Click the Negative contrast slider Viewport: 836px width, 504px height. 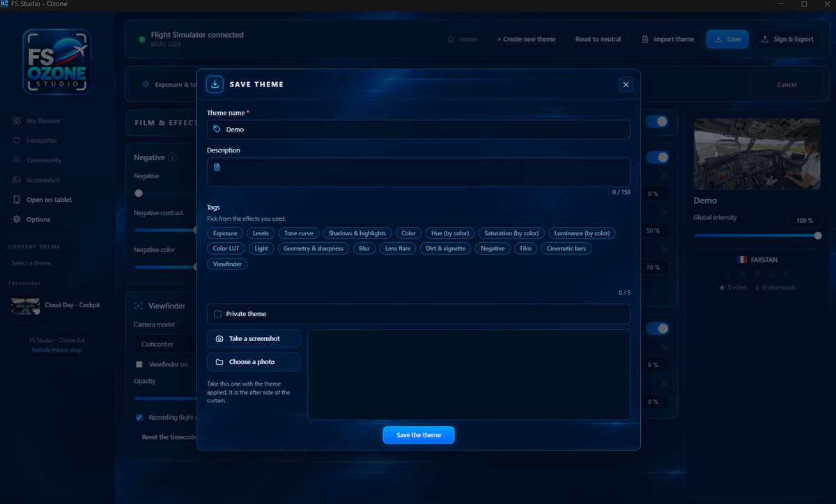click(x=166, y=230)
